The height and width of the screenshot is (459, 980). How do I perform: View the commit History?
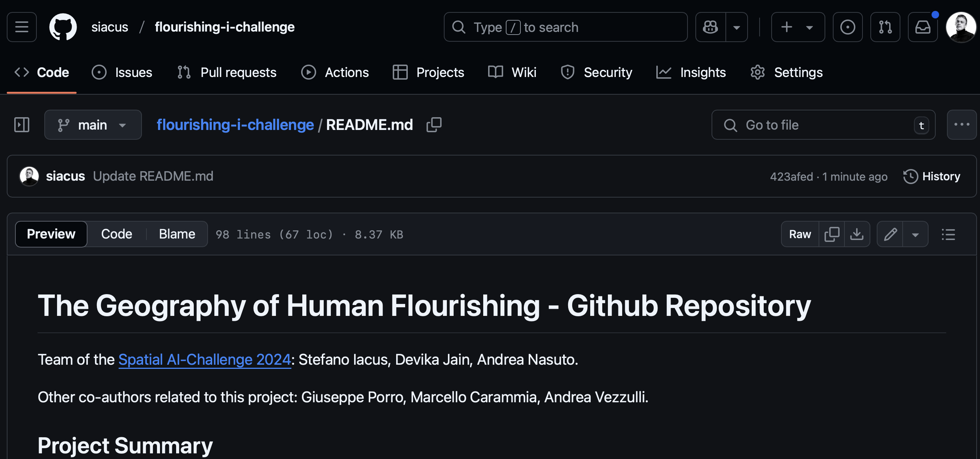coord(931,176)
